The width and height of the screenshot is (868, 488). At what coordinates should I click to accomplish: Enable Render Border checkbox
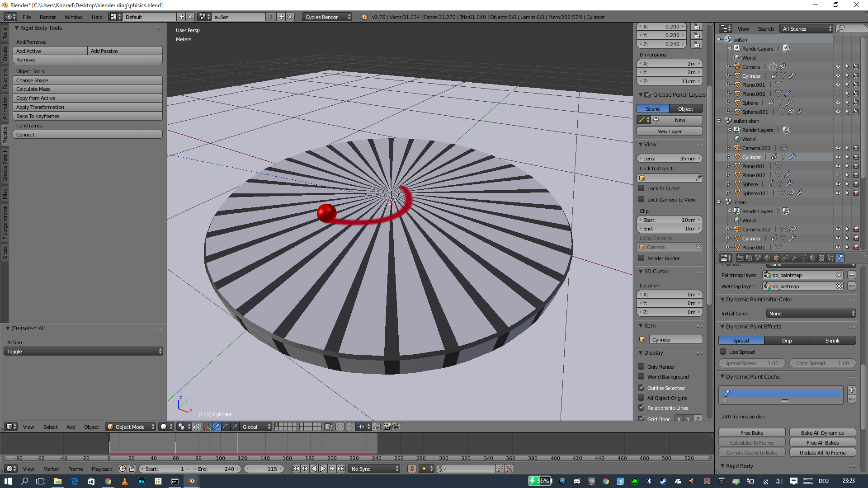(641, 258)
